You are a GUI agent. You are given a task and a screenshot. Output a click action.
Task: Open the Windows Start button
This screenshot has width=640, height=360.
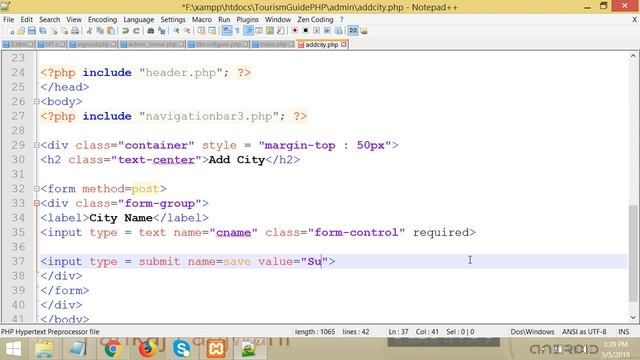13,349
